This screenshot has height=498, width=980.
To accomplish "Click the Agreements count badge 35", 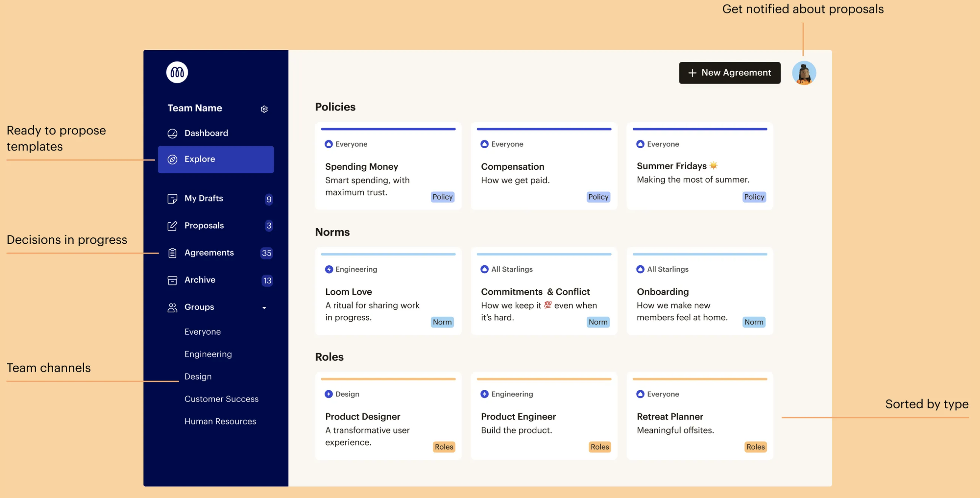I will 266,253.
